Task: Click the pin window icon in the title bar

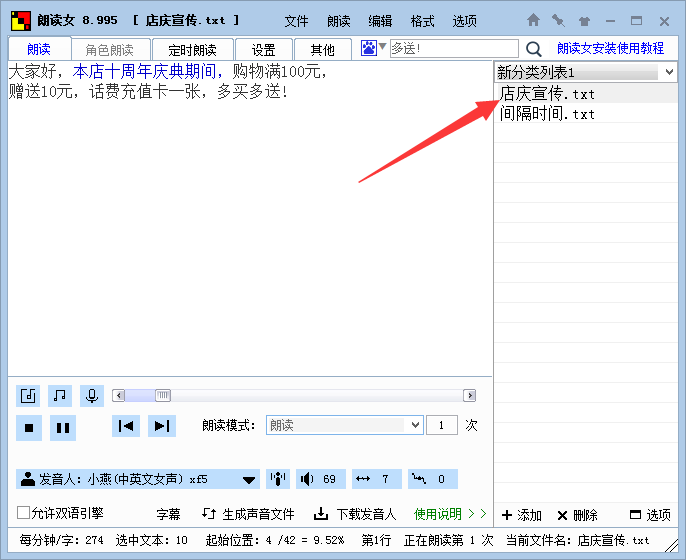Action: 558,20
